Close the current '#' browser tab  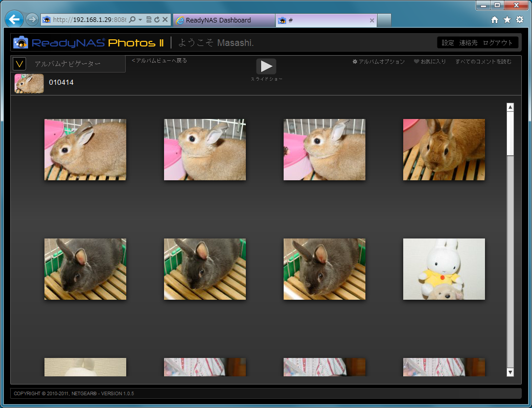[372, 20]
